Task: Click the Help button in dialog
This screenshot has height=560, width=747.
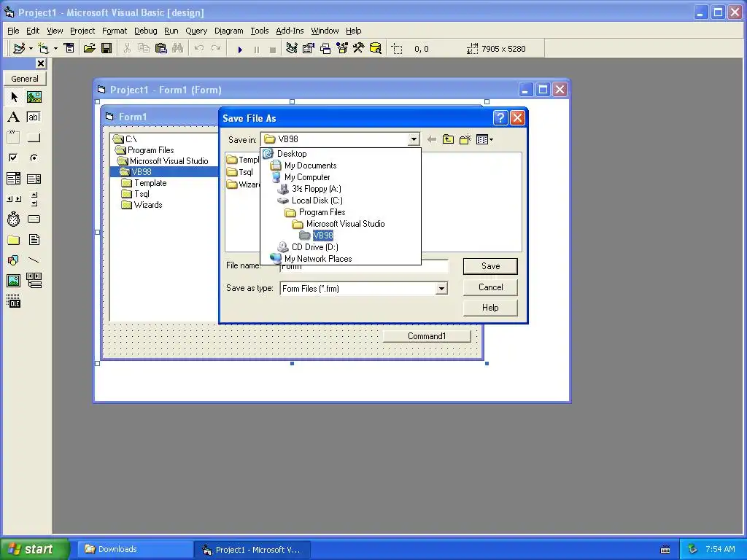Action: click(x=490, y=308)
